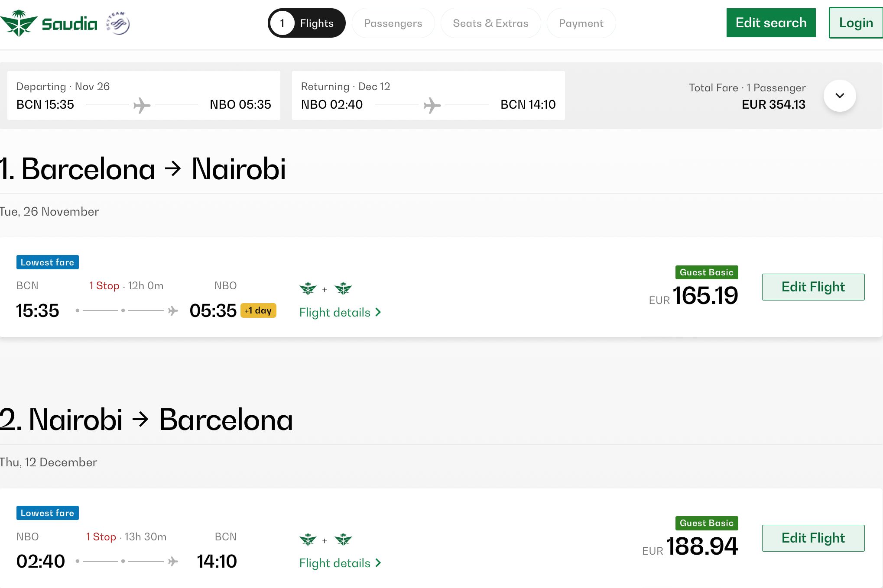Click the airplane icon in the Returning summary
The image size is (883, 588).
point(432,105)
